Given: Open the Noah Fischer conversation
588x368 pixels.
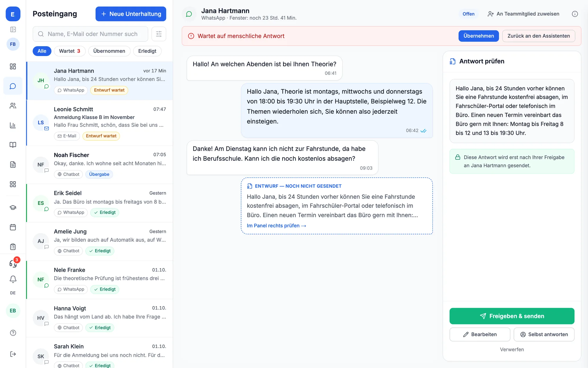Looking at the screenshot, I should 100,165.
